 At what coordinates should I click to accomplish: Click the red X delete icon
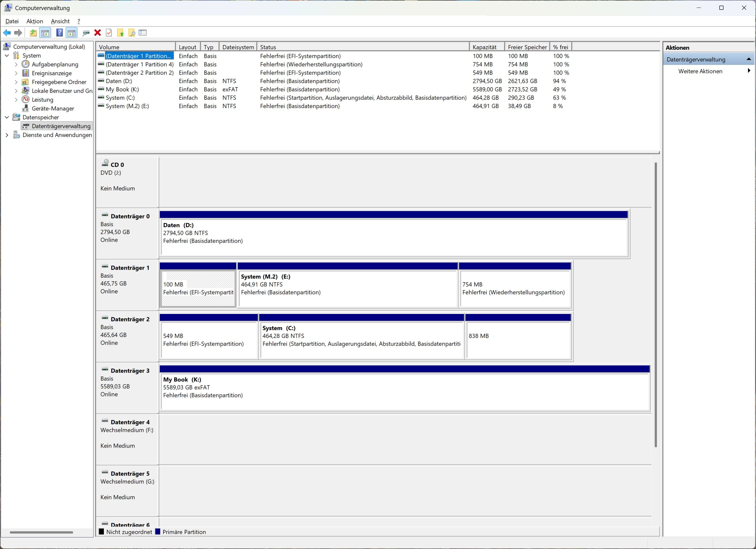click(x=97, y=33)
